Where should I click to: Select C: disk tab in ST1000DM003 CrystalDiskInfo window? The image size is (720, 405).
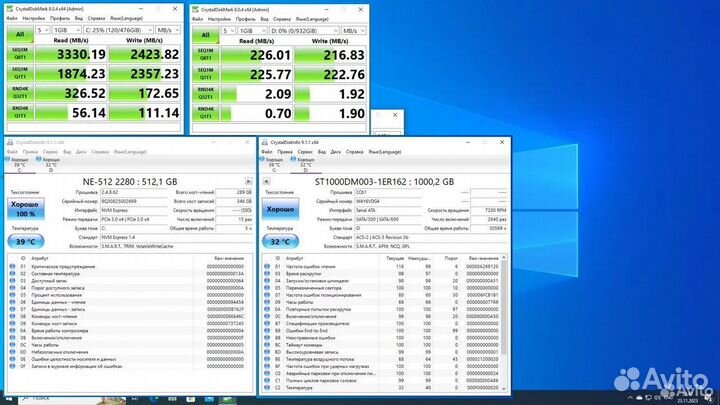pyautogui.click(x=274, y=164)
